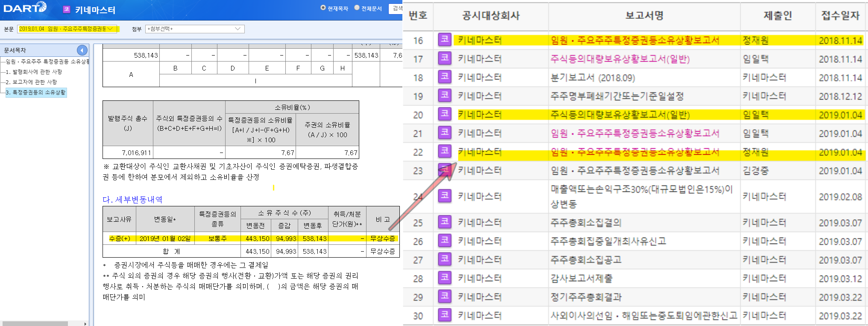Click the 2019년 01월 02일 change date cell
Viewport: 868px width, 326px height.
[165, 238]
